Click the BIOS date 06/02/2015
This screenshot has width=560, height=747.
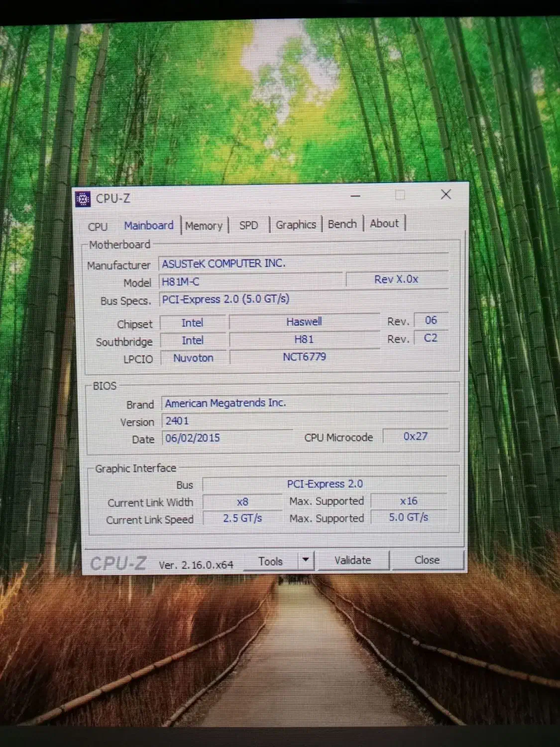click(228, 438)
